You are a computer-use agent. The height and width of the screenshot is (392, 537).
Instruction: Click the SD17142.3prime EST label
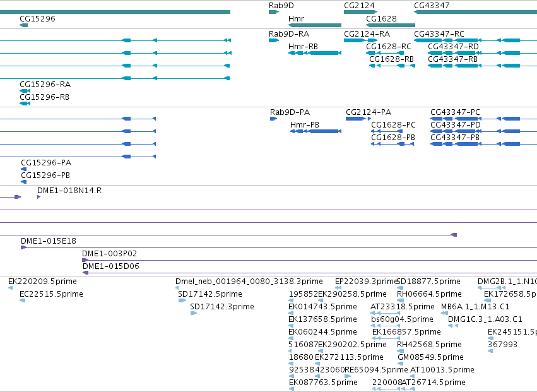point(222,307)
